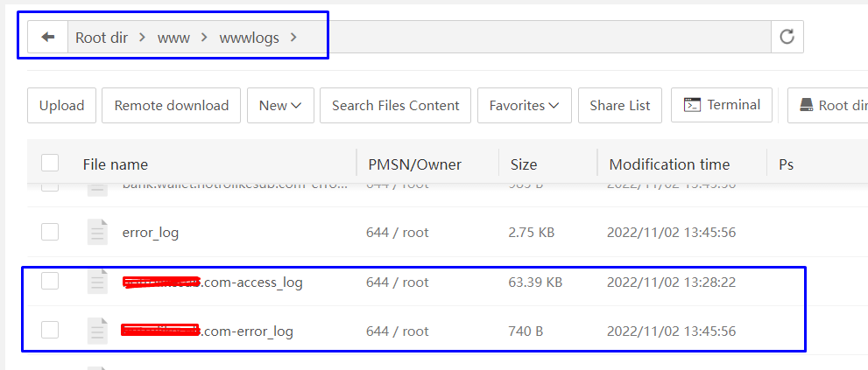Click Search Files Content button
Screen dimensions: 868x370
click(x=395, y=105)
